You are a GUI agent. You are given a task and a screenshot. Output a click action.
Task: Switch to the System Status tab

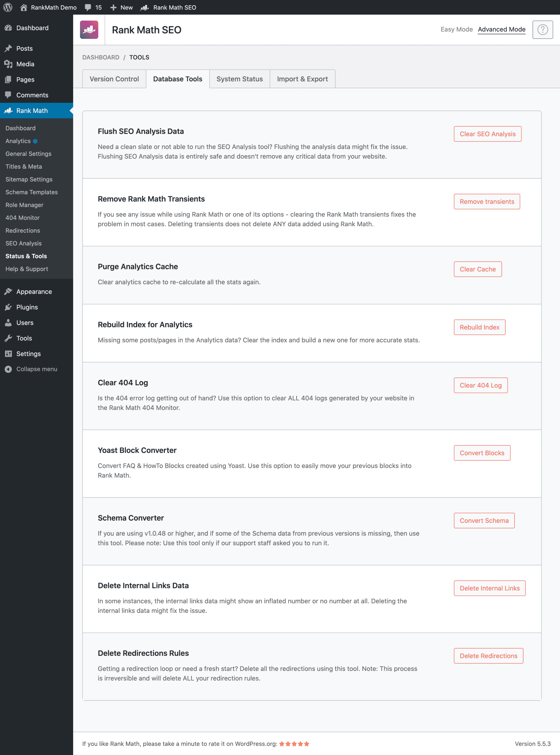(239, 79)
